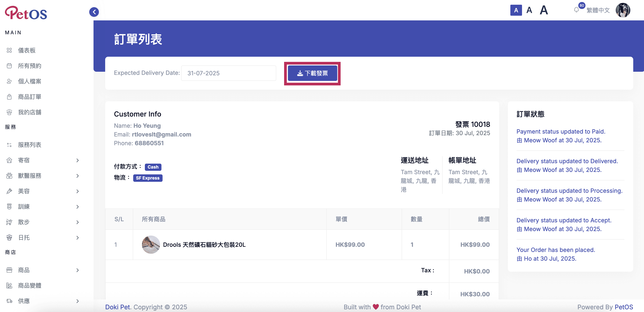This screenshot has width=644, height=312.
Task: Open 我的店舖 menu item
Action: pos(30,113)
